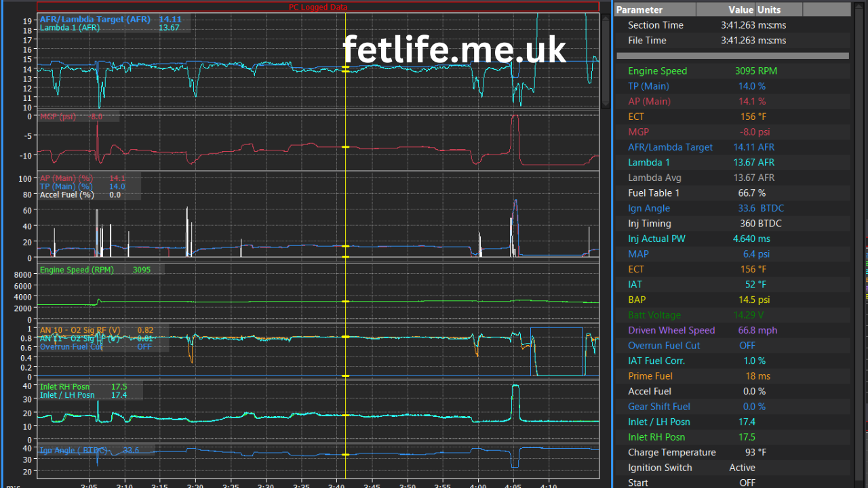Screen dimensions: 868x488
Task: Click the 3:50 time axis label
Action: pyautogui.click(x=407, y=485)
